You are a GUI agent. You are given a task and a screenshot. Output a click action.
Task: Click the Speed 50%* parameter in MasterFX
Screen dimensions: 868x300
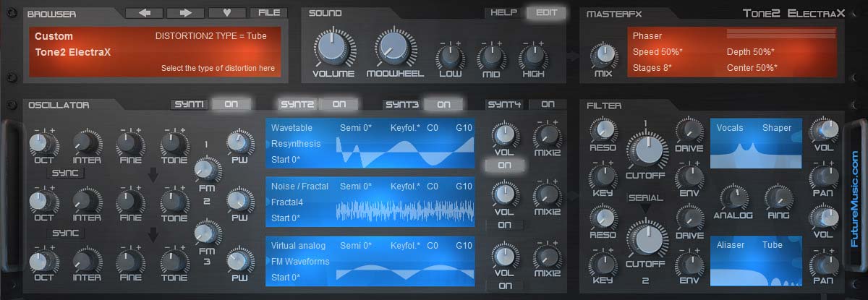pyautogui.click(x=658, y=52)
